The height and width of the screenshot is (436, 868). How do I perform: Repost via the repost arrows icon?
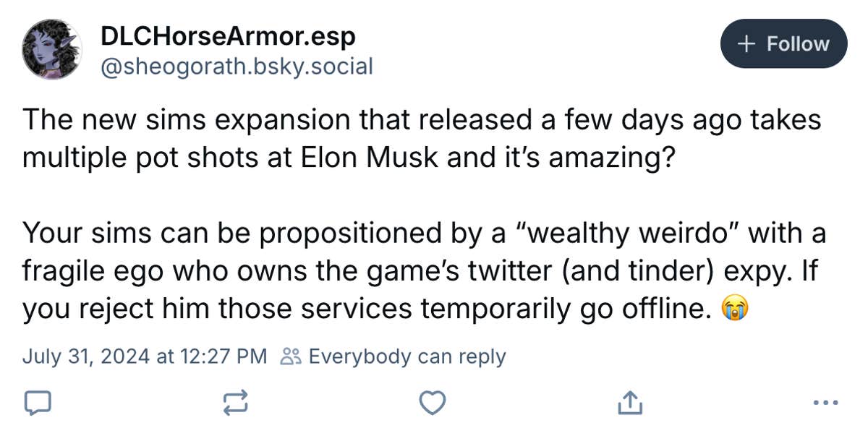click(x=235, y=403)
